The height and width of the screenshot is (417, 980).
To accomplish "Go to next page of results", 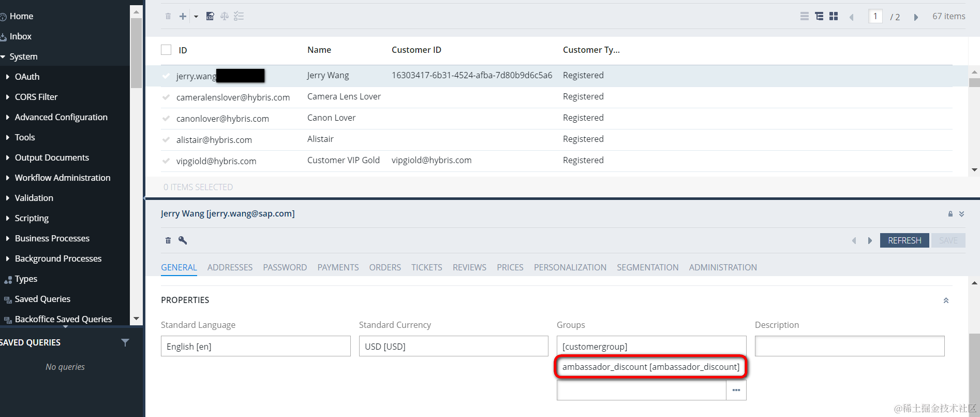I will (916, 17).
